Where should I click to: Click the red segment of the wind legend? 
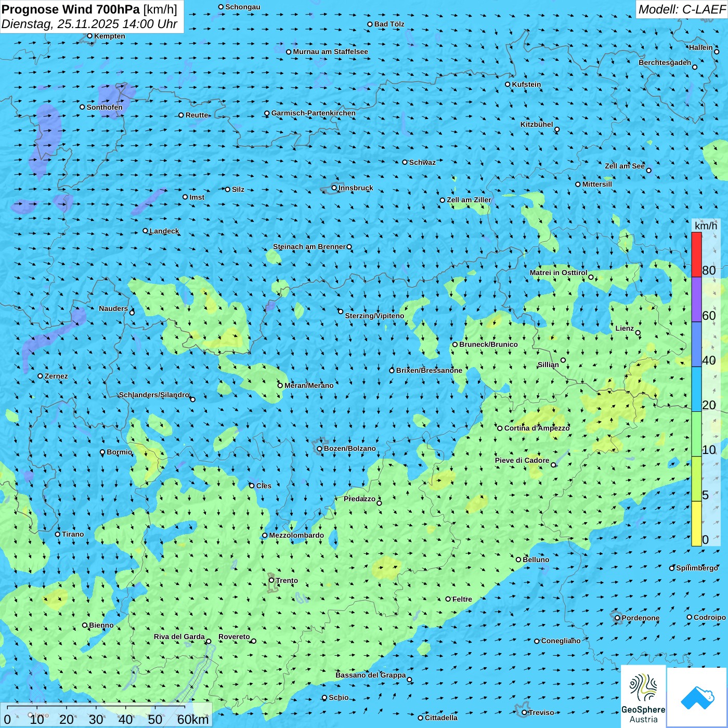696,254
